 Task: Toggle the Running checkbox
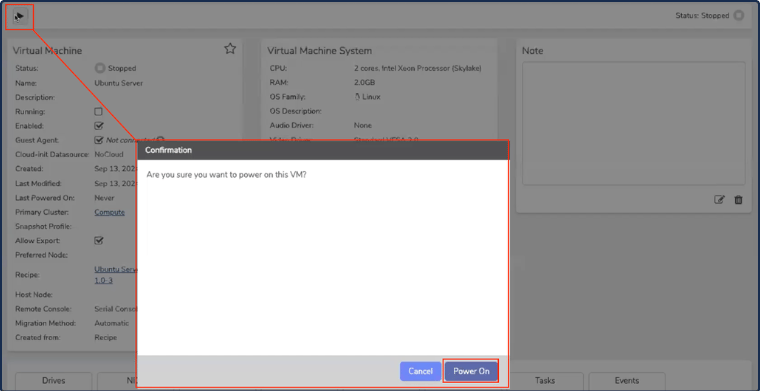point(98,112)
